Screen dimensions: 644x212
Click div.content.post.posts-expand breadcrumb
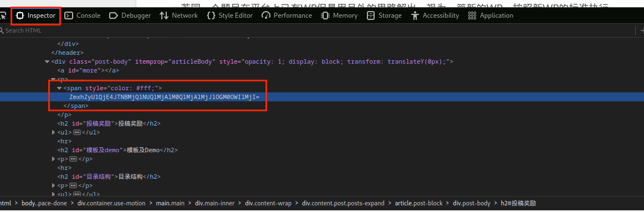pyautogui.click(x=344, y=203)
